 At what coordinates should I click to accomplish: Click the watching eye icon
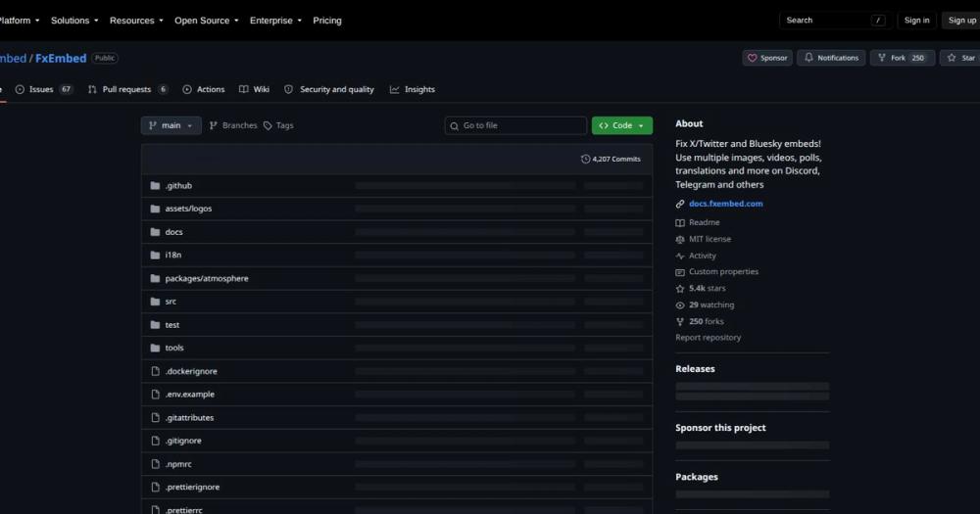pyautogui.click(x=680, y=305)
